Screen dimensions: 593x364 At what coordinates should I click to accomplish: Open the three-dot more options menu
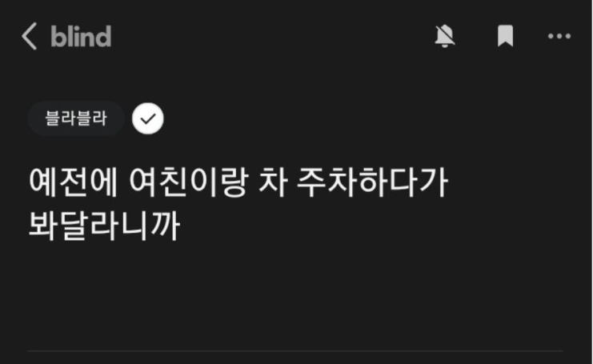(x=559, y=36)
